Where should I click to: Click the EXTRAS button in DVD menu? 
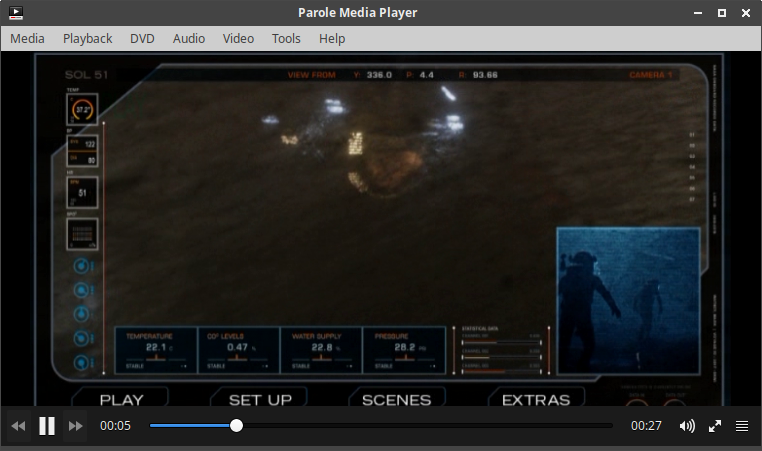click(536, 399)
